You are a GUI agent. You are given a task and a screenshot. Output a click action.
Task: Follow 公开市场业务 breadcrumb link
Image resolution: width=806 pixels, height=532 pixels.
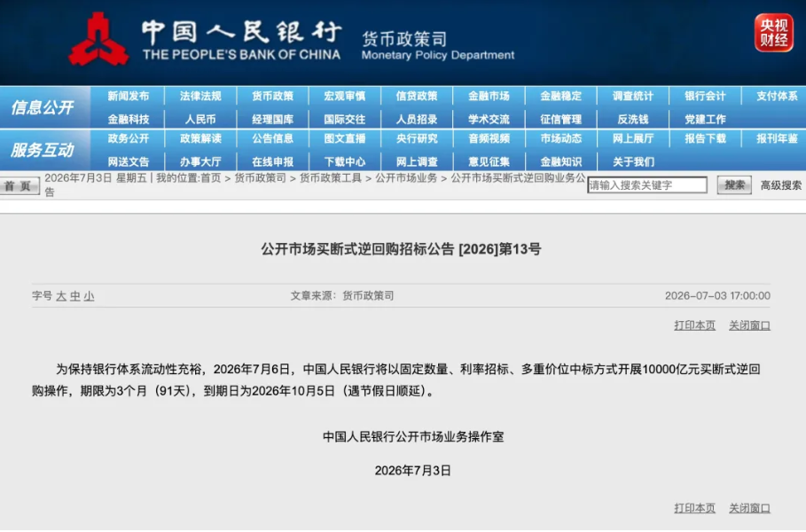point(405,178)
